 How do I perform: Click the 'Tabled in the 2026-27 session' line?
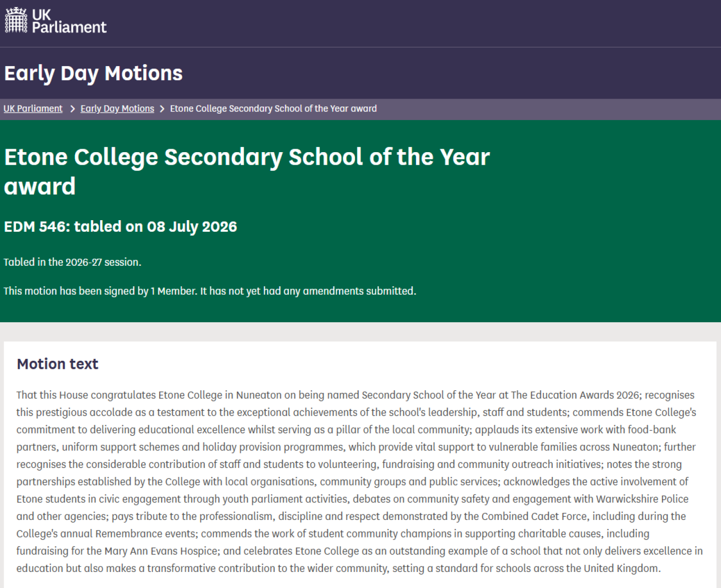[73, 262]
